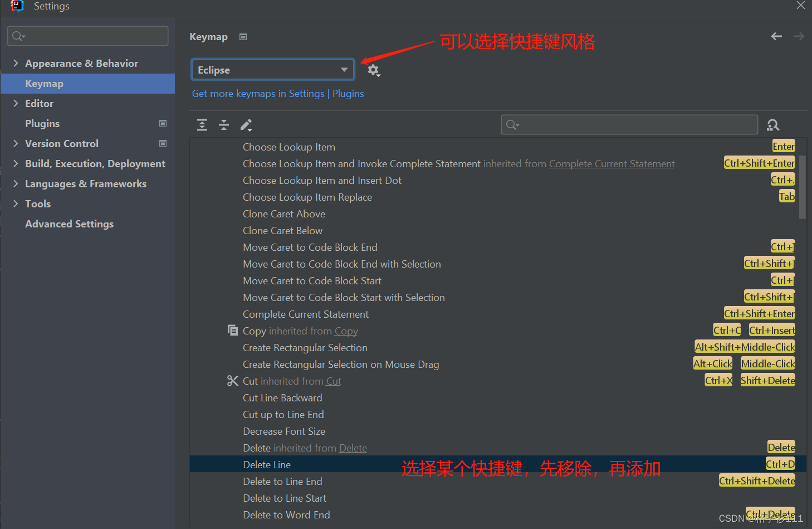Image resolution: width=812 pixels, height=529 pixels.
Task: Open Advanced Settings page
Action: [x=69, y=224]
